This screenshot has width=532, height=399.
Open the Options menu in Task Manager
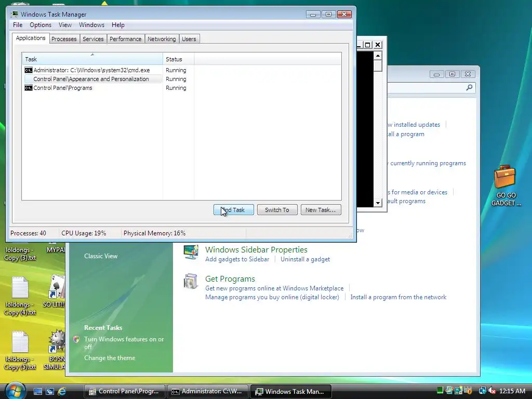[x=41, y=25]
